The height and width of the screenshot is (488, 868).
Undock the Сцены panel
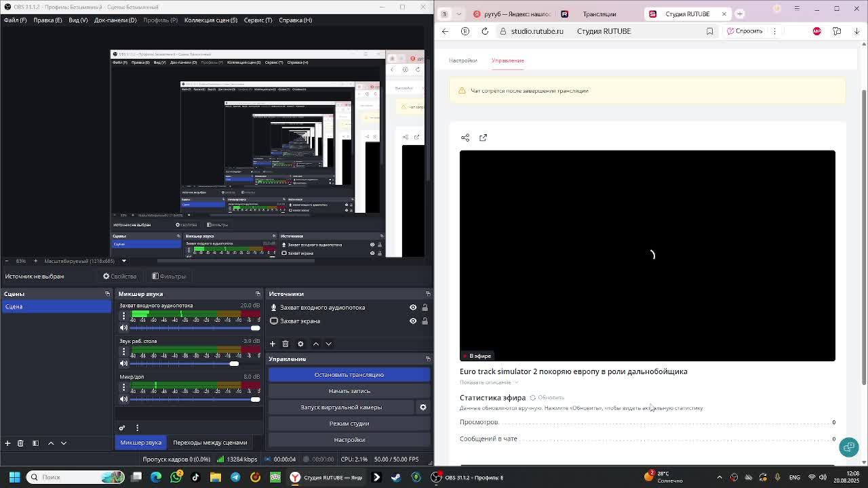pos(107,294)
